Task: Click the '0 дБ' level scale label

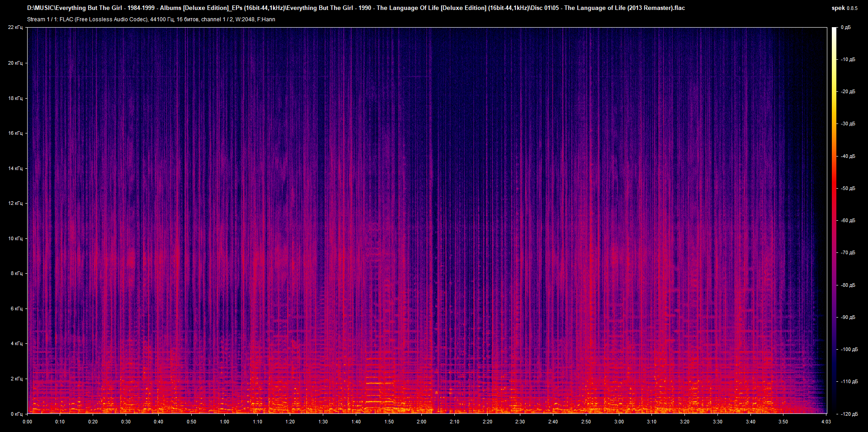Action: [846, 28]
